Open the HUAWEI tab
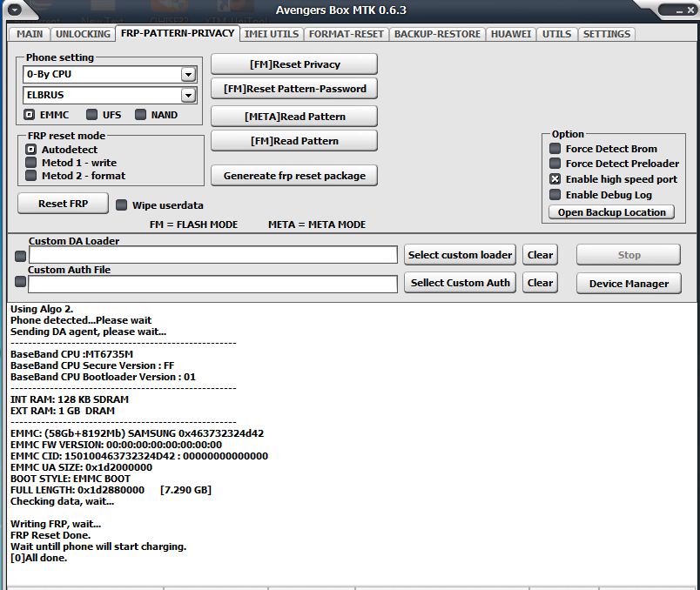The width and height of the screenshot is (700, 590). tap(511, 34)
